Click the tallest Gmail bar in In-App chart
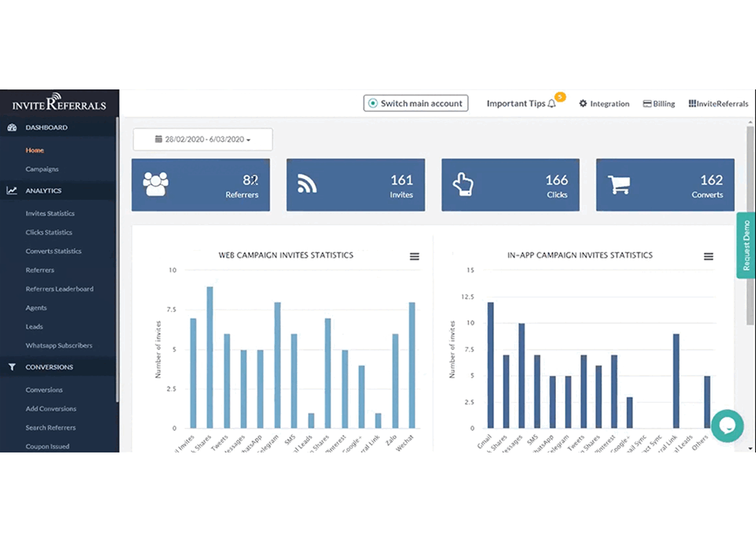Screen dimensions: 756x557 (x=490, y=364)
